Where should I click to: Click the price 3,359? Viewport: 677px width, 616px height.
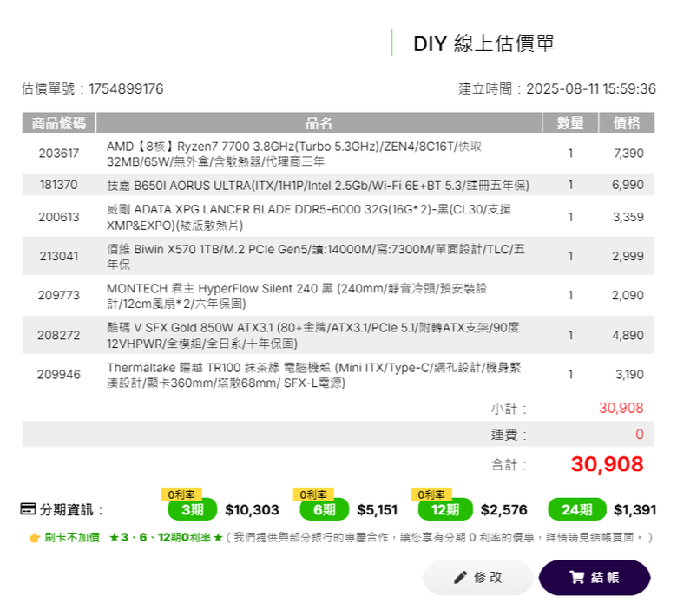point(628,217)
